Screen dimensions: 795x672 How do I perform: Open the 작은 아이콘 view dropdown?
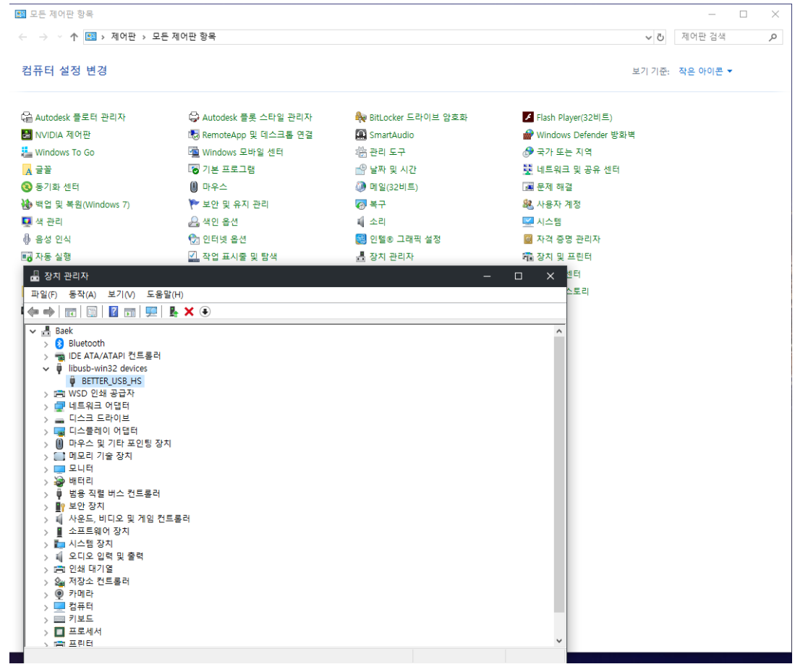coord(705,72)
